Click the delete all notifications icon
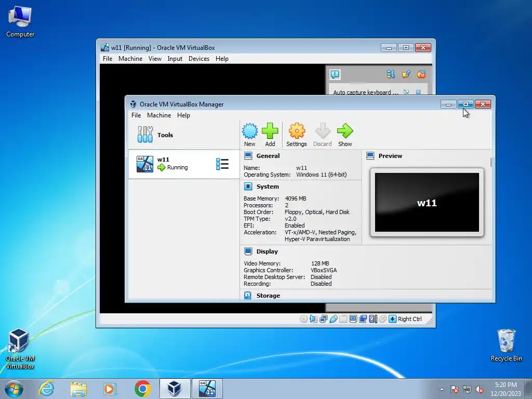The image size is (532, 399). 421,74
